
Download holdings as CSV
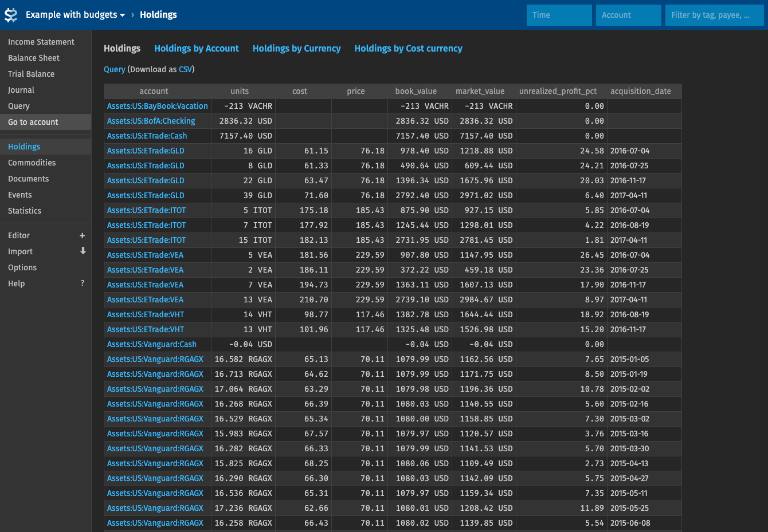click(x=185, y=69)
